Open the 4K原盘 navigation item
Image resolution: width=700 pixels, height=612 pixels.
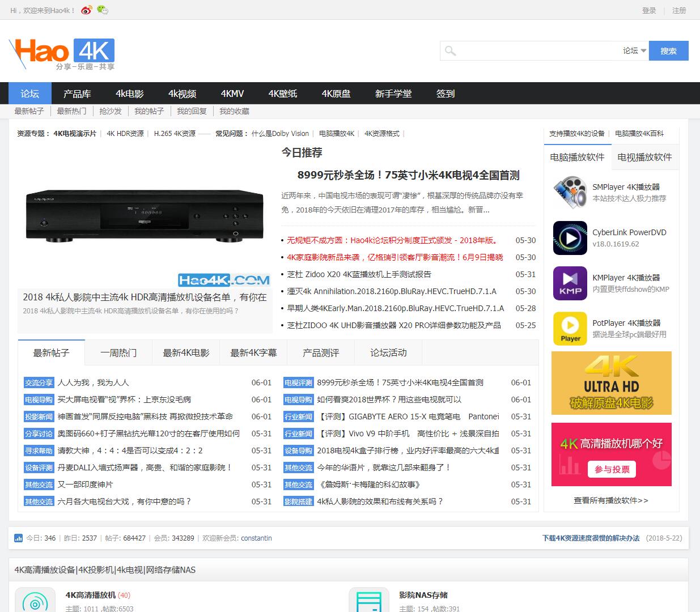(x=336, y=93)
